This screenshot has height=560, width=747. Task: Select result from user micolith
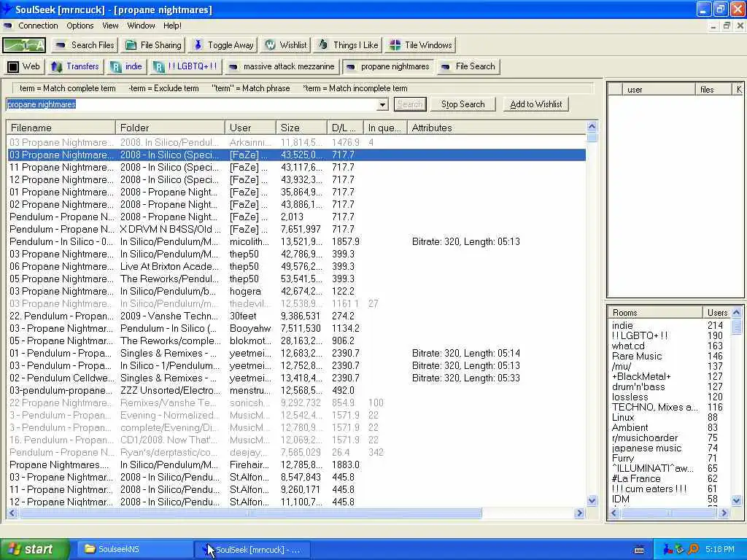pos(296,241)
